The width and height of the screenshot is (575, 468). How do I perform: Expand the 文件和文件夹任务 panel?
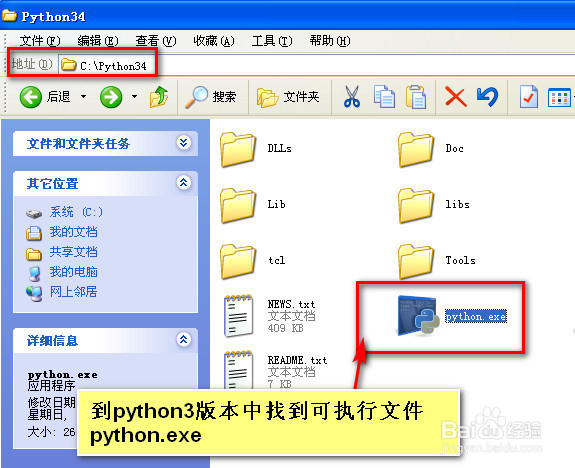(183, 142)
